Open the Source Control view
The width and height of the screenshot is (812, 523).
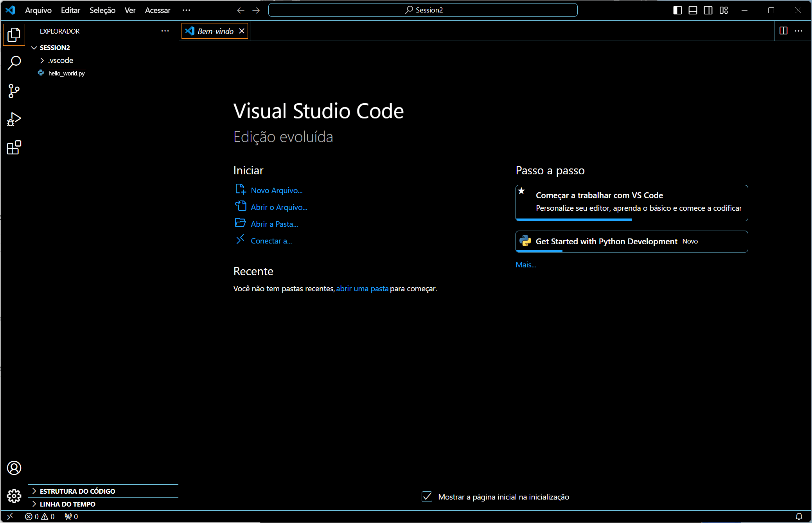(14, 91)
